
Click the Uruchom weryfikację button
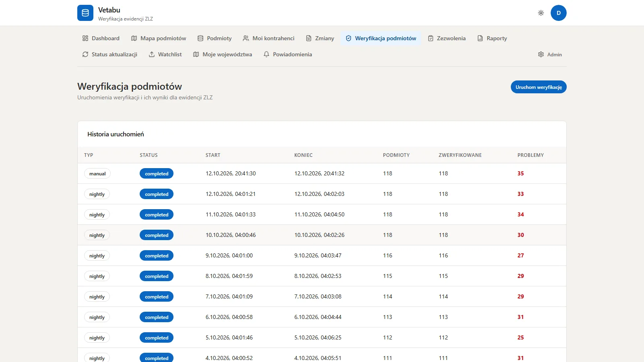pyautogui.click(x=539, y=87)
